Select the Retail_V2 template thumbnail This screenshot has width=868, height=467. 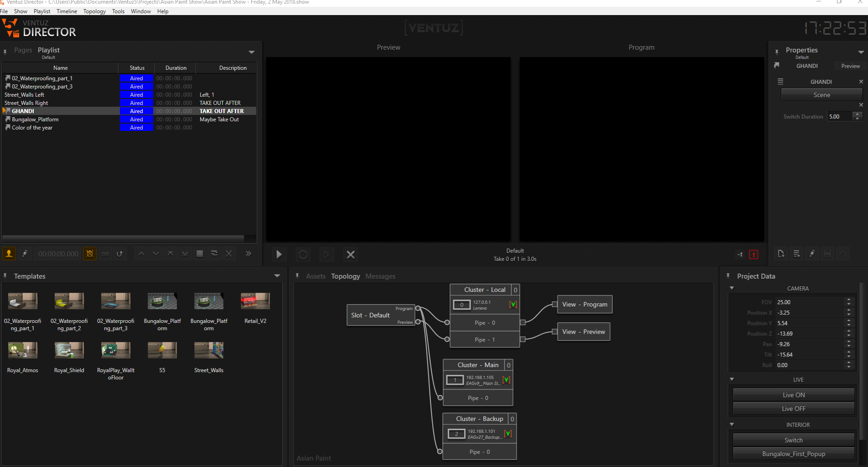255,302
